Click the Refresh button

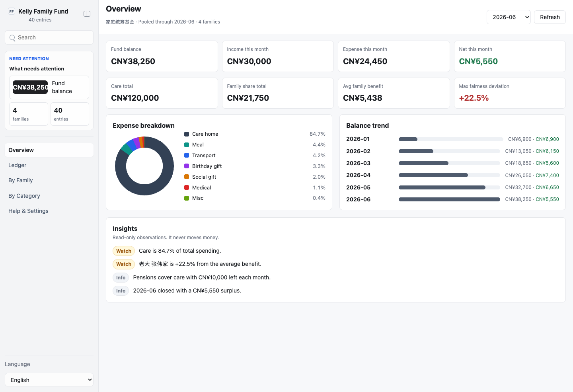(x=550, y=17)
